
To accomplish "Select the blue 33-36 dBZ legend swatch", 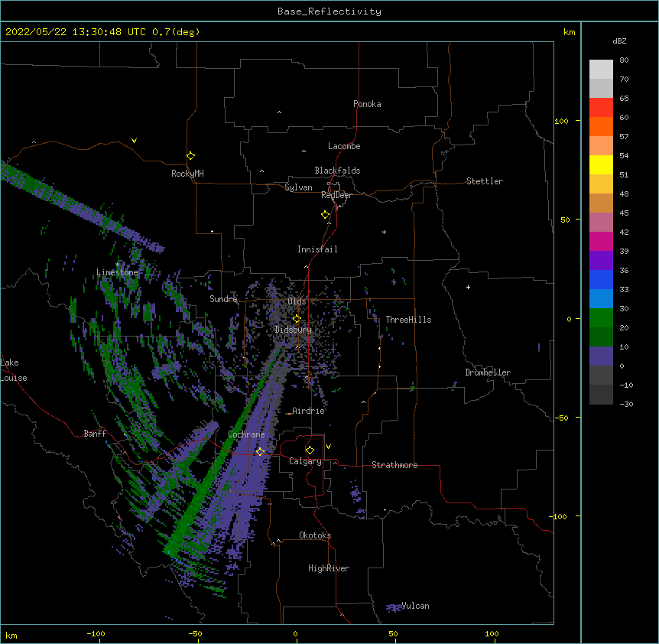I will coord(601,279).
